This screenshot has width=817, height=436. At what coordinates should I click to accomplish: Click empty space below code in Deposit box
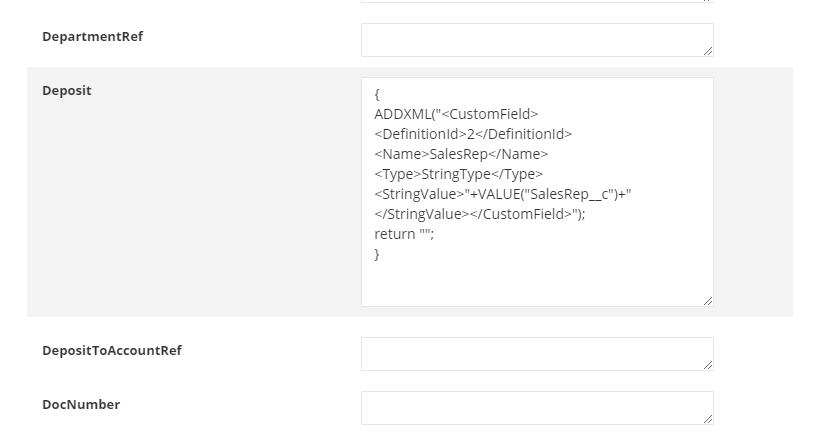coord(536,284)
